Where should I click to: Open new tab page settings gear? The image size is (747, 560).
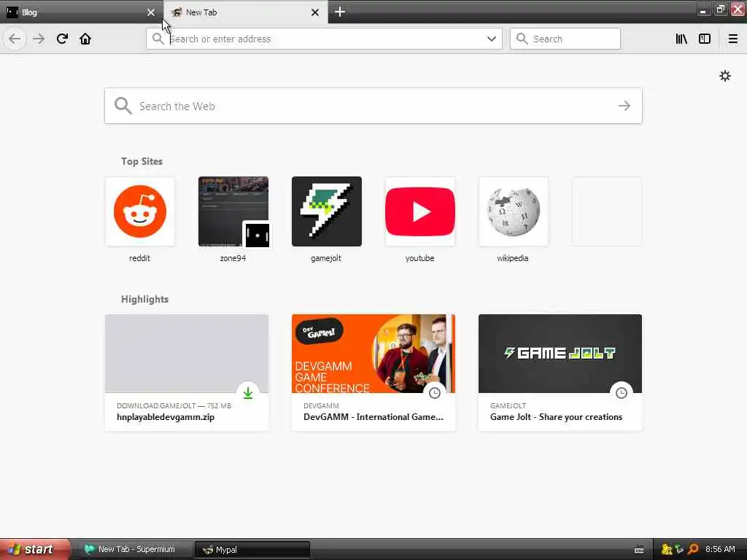(724, 76)
